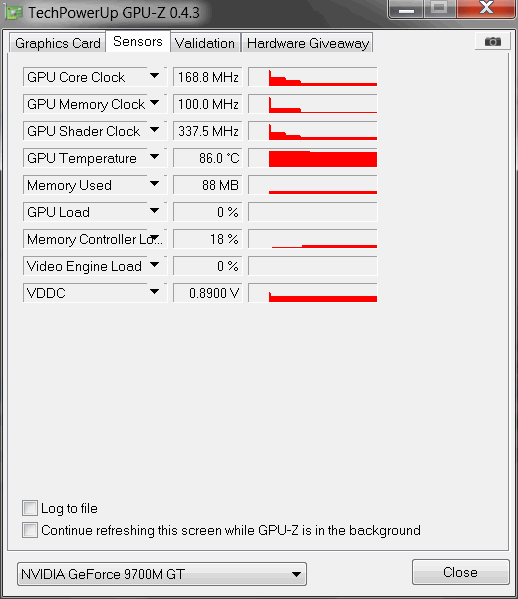Click the camera screenshot icon

click(x=492, y=41)
